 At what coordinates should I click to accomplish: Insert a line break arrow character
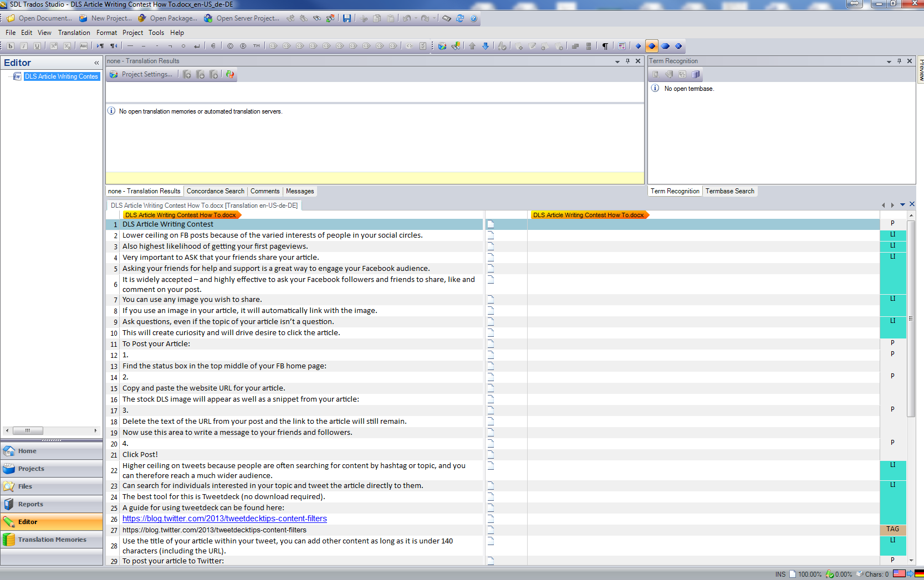coord(197,46)
